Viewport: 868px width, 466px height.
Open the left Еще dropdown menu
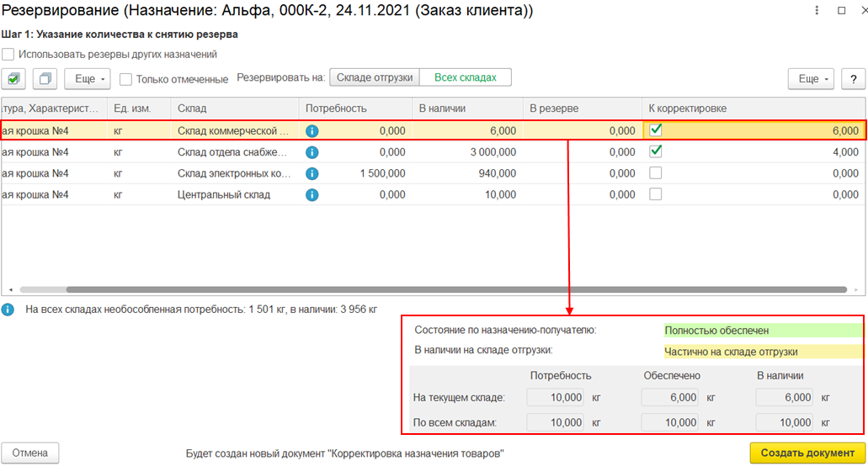(88, 79)
